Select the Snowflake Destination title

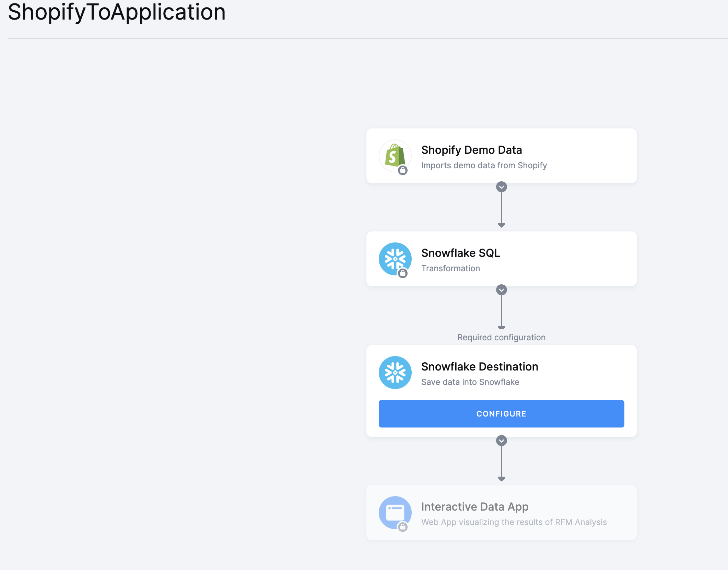coord(480,367)
